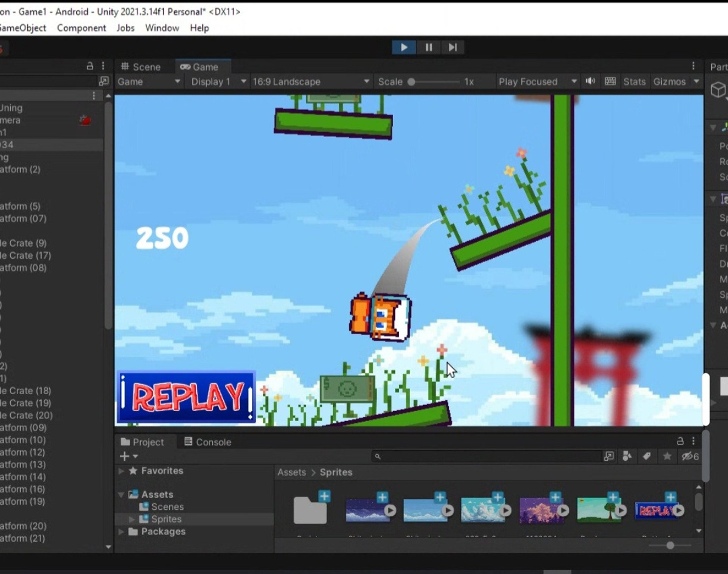Click the search by label tag icon
This screenshot has height=574, width=728.
[647, 456]
